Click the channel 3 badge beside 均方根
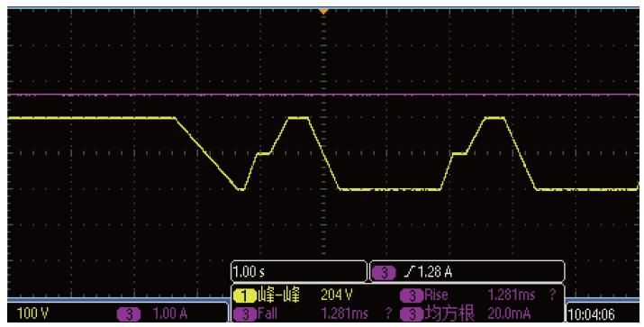This screenshot has height=327, width=644. tap(412, 314)
